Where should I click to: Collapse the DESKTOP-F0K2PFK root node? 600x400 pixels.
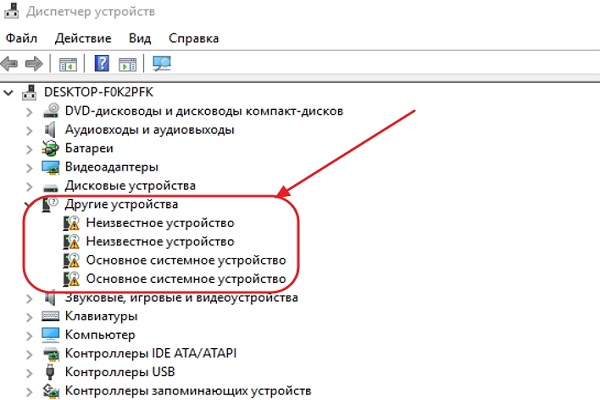(x=9, y=92)
